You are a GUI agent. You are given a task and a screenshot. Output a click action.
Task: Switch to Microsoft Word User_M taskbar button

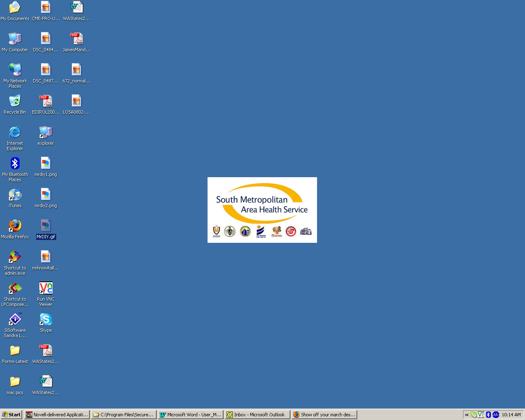[x=191, y=415]
